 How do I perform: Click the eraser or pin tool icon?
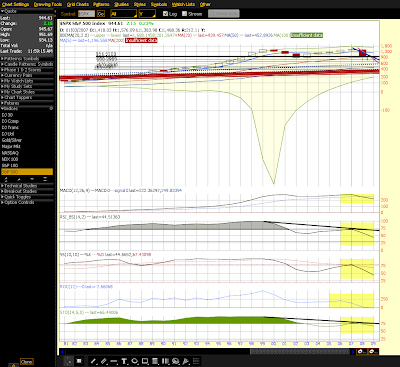pyautogui.click(x=186, y=361)
